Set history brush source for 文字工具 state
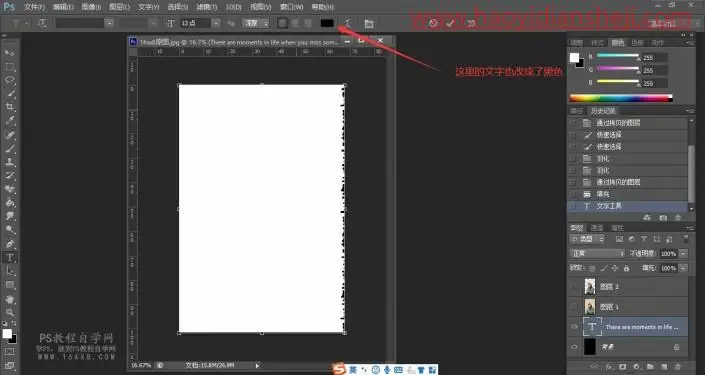This screenshot has width=705, height=375. pos(573,206)
